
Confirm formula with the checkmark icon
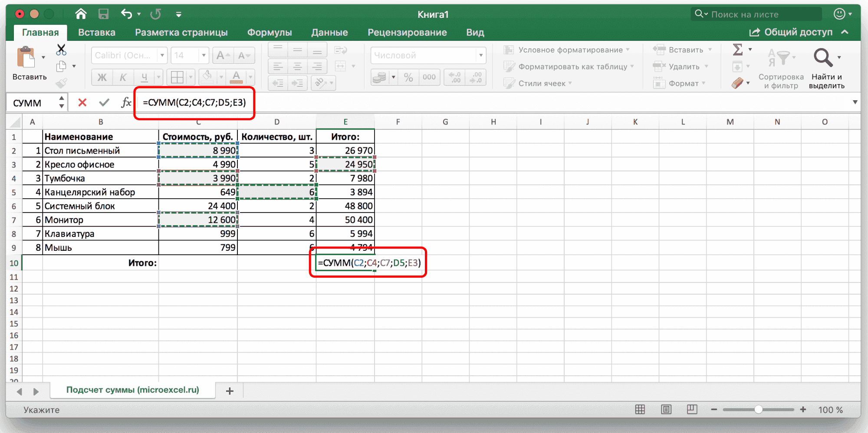pos(104,103)
